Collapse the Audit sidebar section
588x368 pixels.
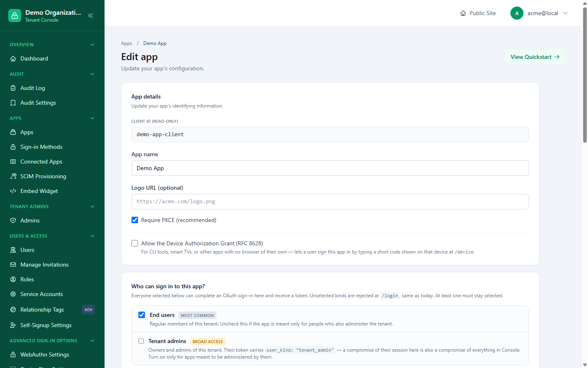pos(92,74)
